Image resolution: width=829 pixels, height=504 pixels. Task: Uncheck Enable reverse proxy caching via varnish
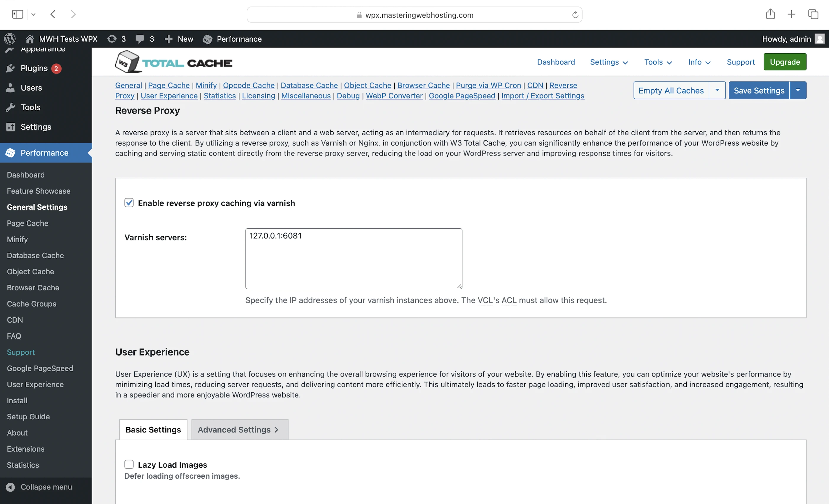(129, 203)
